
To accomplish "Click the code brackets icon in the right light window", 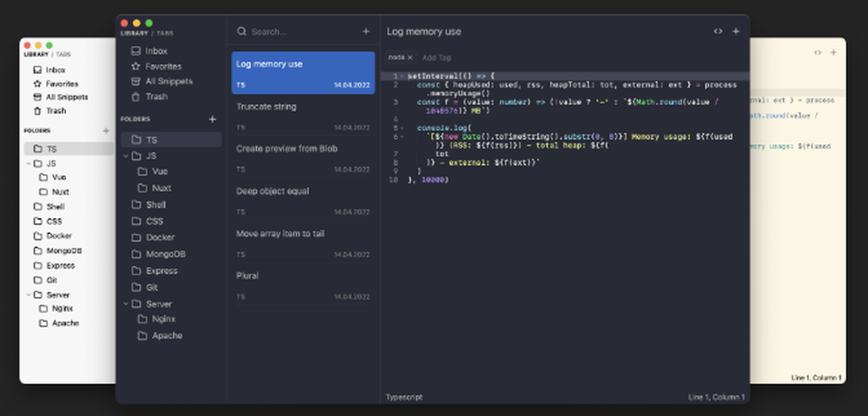I will (x=818, y=53).
